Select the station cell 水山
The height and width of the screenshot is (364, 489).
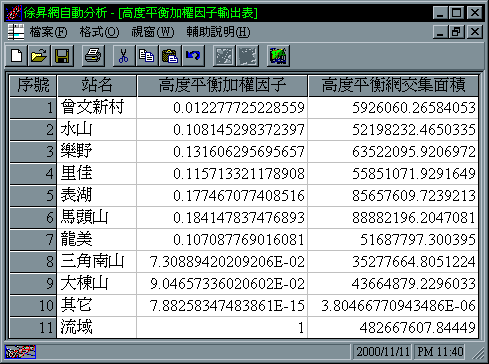(97, 130)
